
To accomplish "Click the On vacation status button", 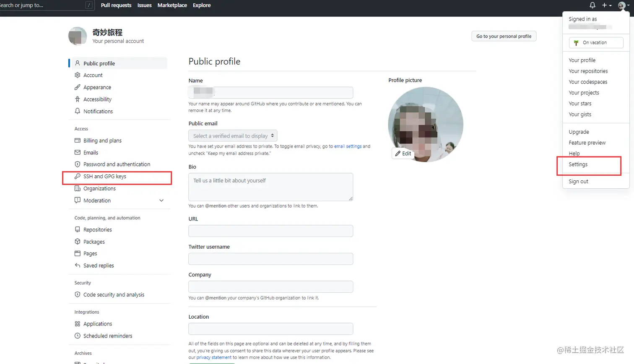I will coord(596,43).
